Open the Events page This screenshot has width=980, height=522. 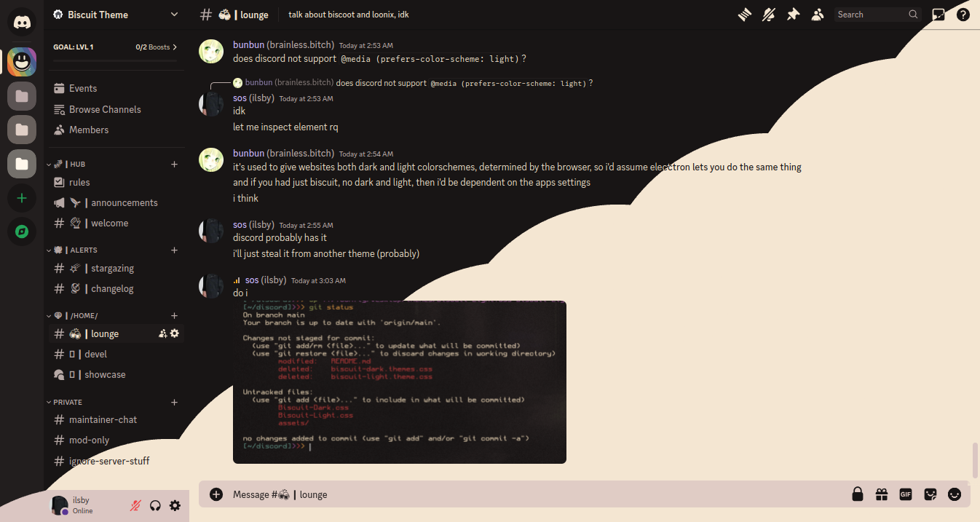115,88
